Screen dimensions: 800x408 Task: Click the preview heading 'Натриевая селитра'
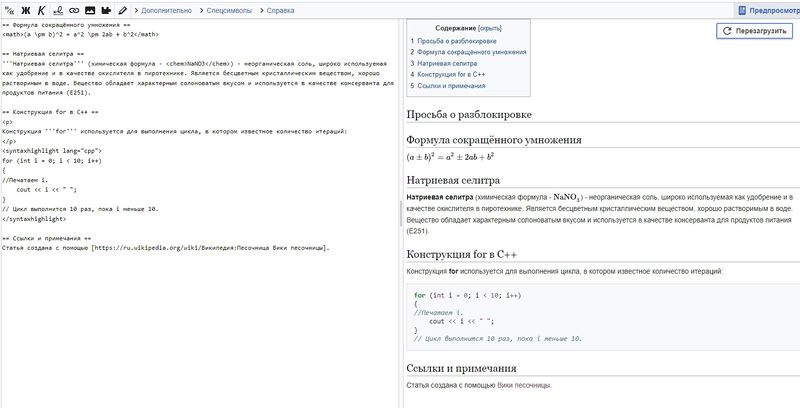point(453,181)
